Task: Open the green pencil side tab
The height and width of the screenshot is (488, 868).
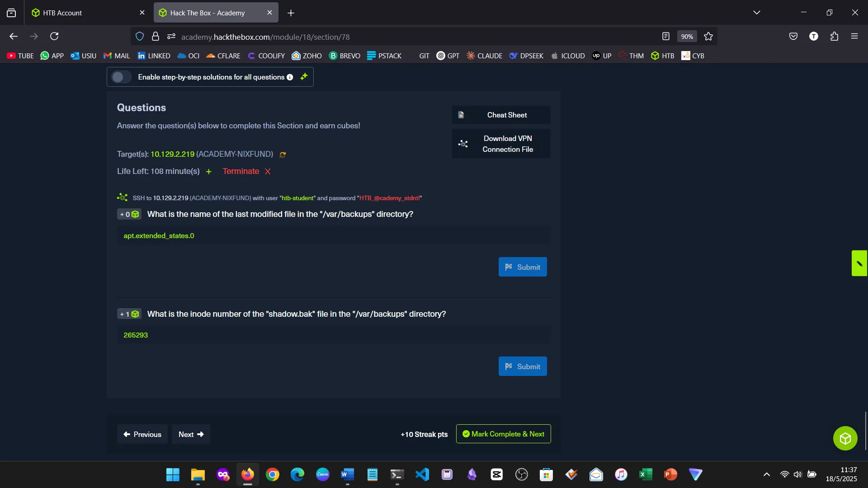Action: (859, 263)
